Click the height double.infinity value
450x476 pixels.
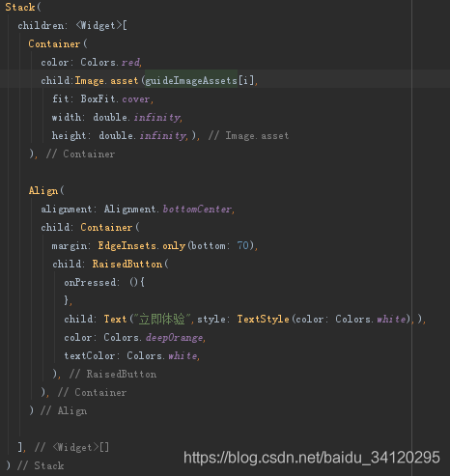(x=143, y=135)
